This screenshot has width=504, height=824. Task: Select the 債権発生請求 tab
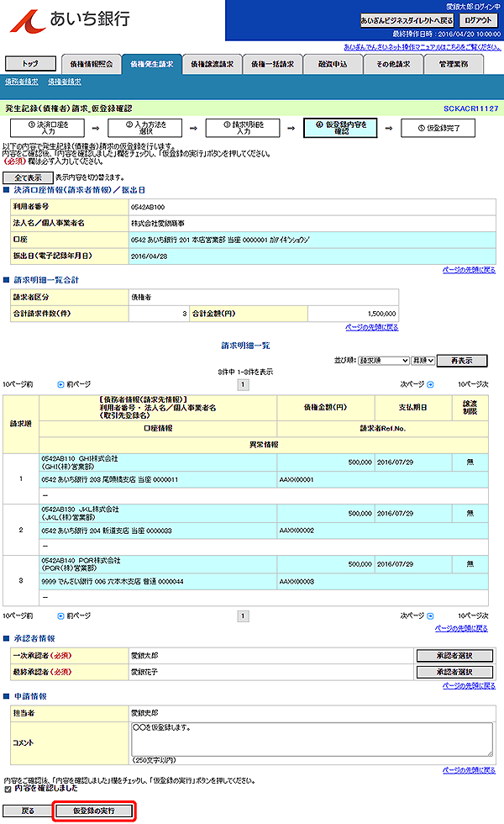[152, 64]
